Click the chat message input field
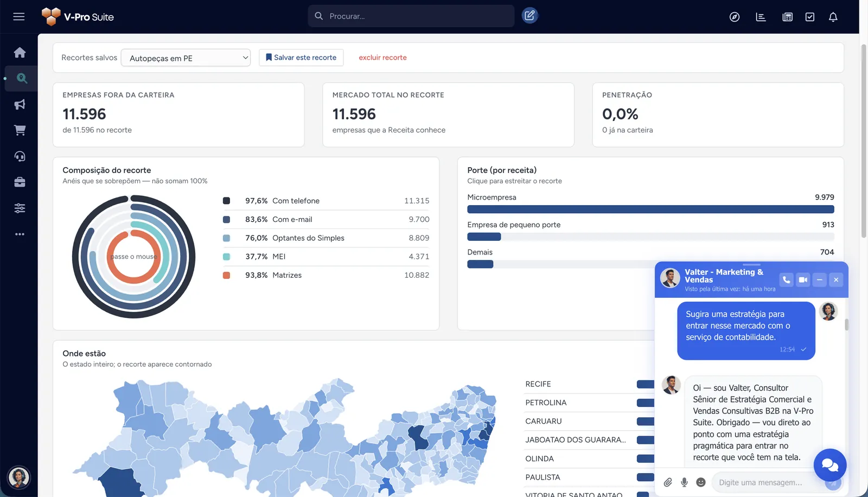868x497 pixels. (x=769, y=482)
